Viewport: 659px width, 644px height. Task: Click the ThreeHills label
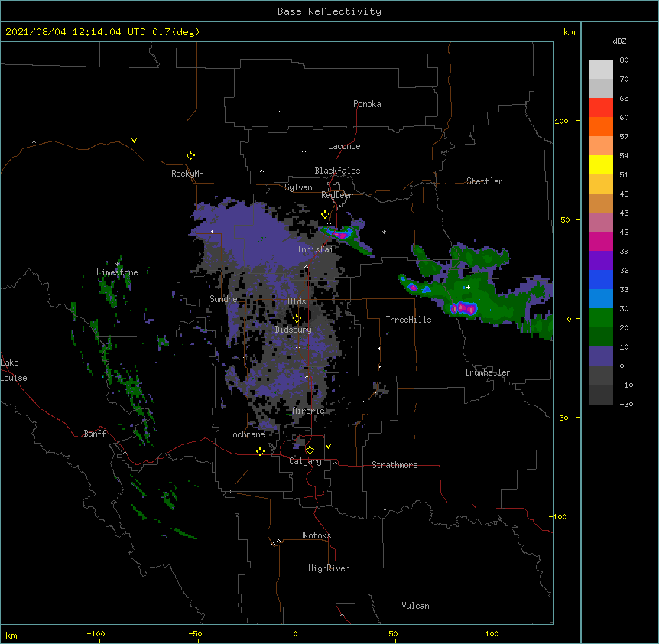coord(408,320)
